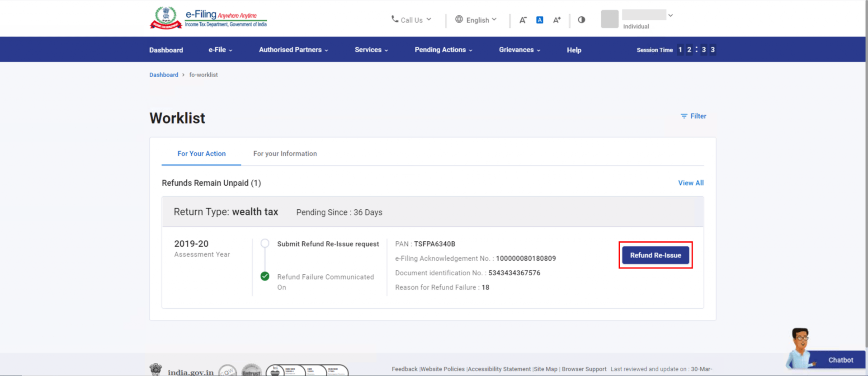Increase font size with A+ icon
868x376 pixels.
tap(557, 20)
